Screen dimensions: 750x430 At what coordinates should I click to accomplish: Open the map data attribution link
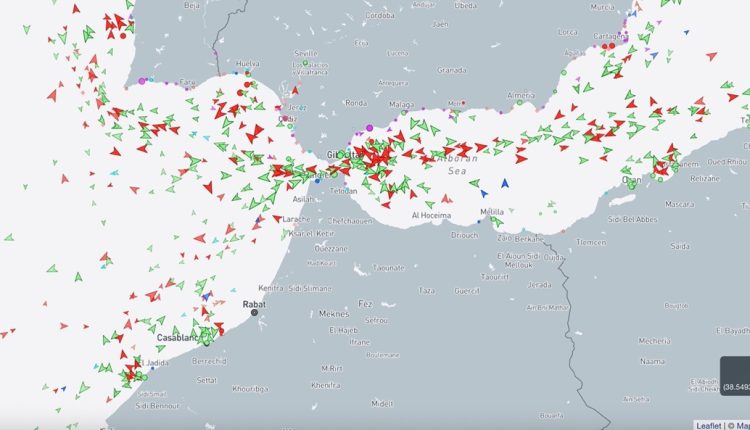[x=739, y=424]
